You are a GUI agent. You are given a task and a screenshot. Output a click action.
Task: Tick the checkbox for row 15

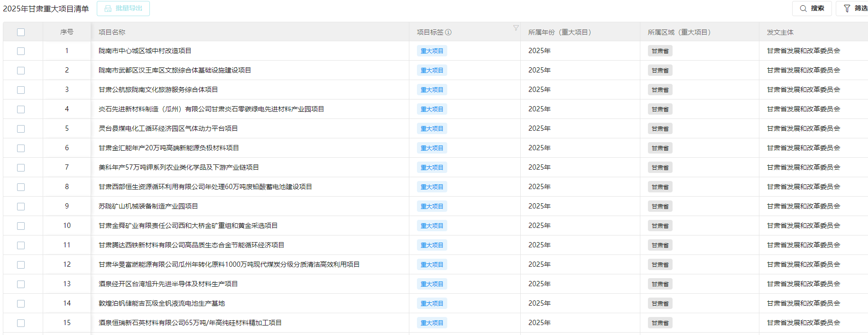click(21, 323)
